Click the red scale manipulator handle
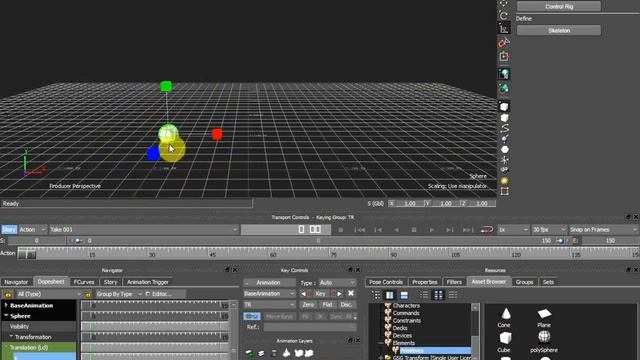Viewport: 640px width, 360px height. click(x=217, y=134)
